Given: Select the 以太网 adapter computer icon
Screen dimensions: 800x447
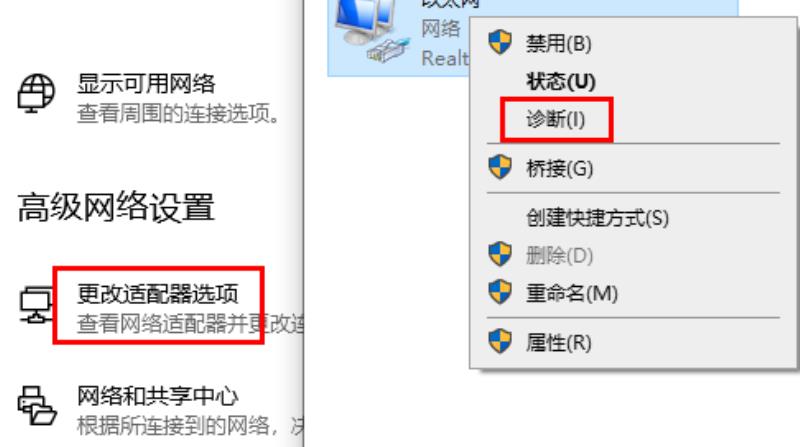Looking at the screenshot, I should pyautogui.click(x=372, y=32).
